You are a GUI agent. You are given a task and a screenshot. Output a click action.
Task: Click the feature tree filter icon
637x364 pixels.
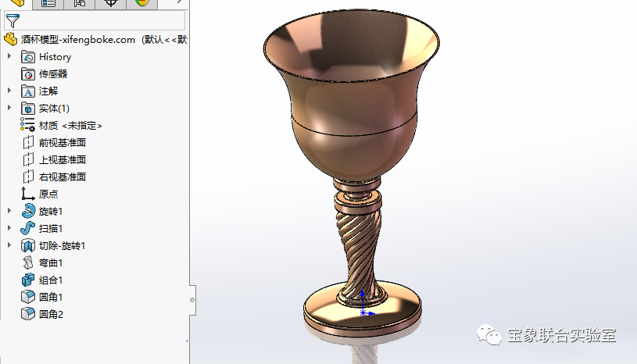click(13, 20)
